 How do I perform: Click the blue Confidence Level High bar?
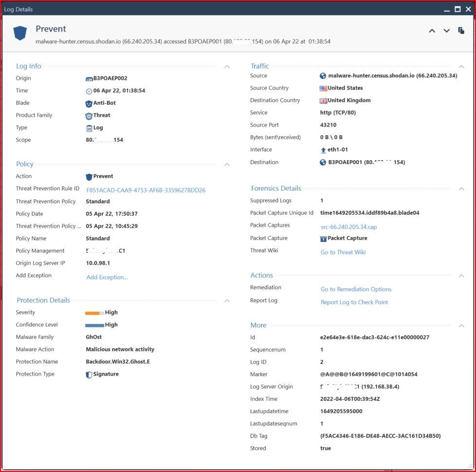(94, 326)
